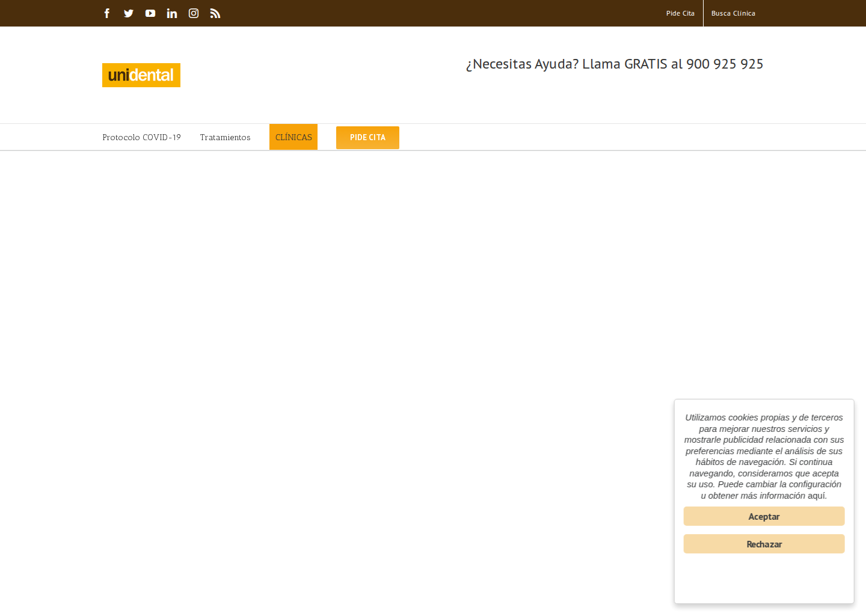Open the Twitter social icon

pos(129,13)
